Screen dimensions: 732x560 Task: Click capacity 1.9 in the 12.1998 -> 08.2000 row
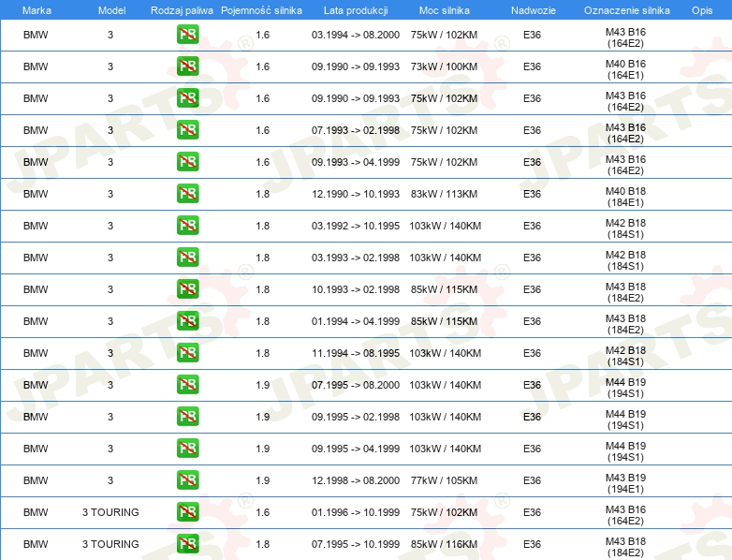(x=262, y=480)
